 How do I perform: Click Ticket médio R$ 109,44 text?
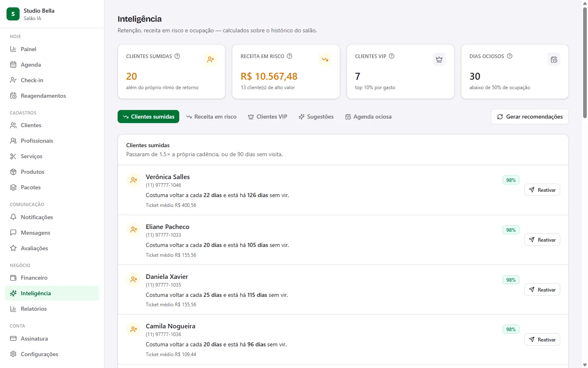[171, 355]
